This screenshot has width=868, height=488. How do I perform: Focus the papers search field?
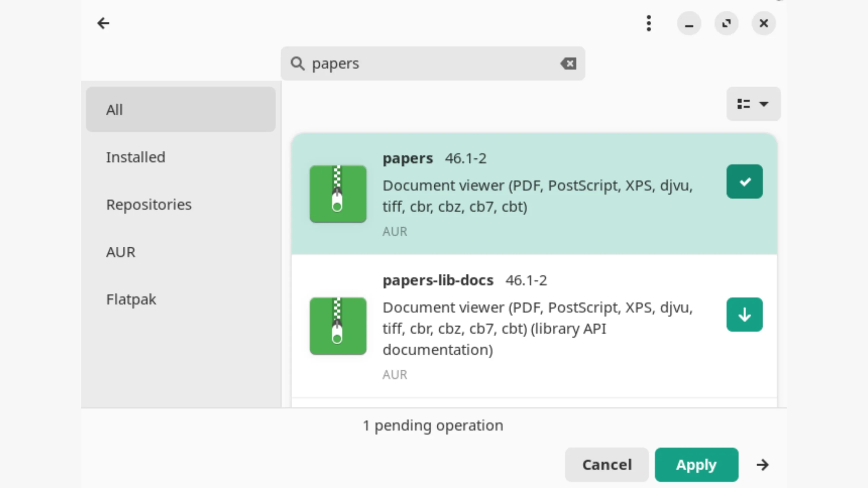click(433, 63)
